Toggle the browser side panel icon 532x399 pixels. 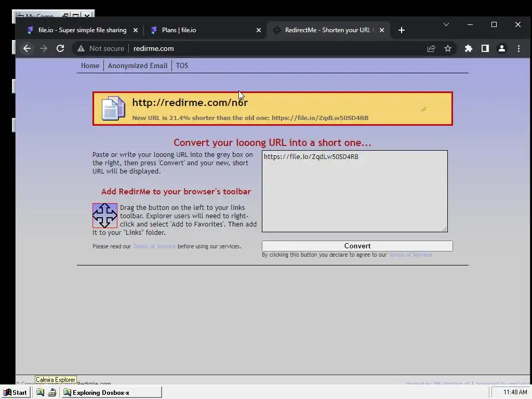pos(485,48)
